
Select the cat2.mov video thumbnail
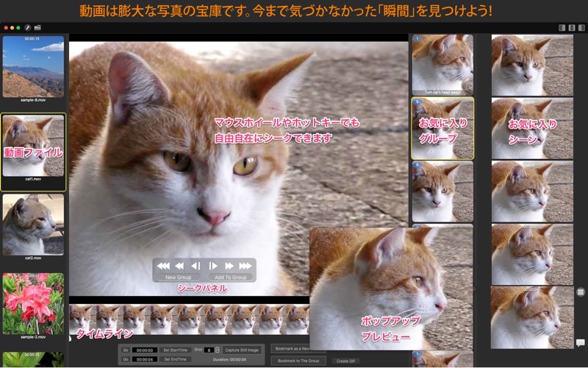tap(33, 224)
